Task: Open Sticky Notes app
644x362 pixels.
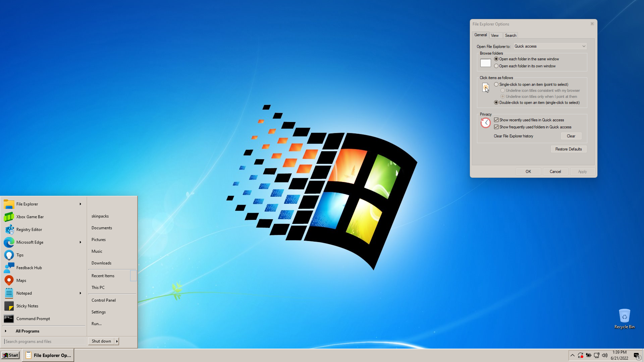Action: 27,306
